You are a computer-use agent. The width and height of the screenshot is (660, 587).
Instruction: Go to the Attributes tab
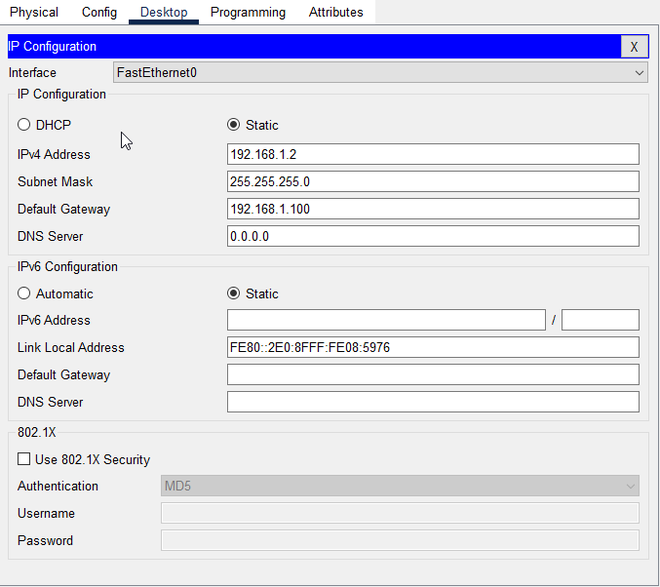point(336,12)
